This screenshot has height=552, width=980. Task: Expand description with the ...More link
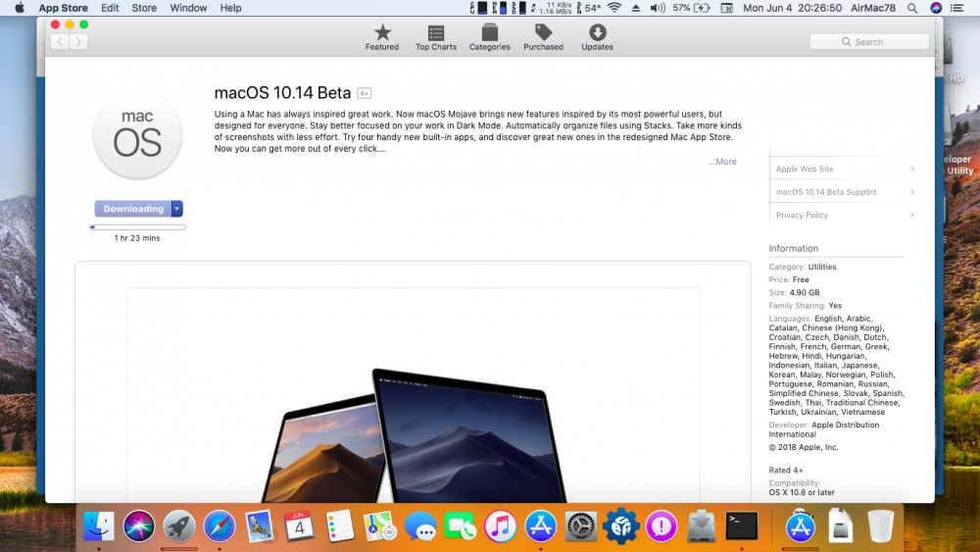(722, 162)
